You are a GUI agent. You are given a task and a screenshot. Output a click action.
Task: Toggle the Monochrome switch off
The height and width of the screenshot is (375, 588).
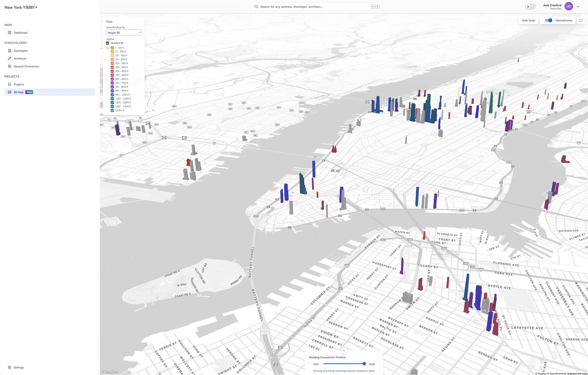coord(548,20)
